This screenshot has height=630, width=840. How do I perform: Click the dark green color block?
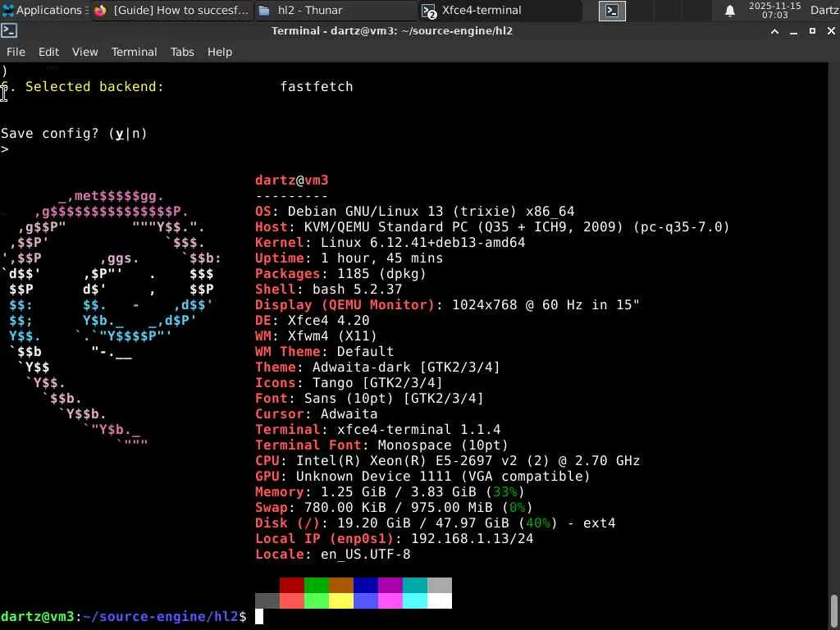point(316,585)
